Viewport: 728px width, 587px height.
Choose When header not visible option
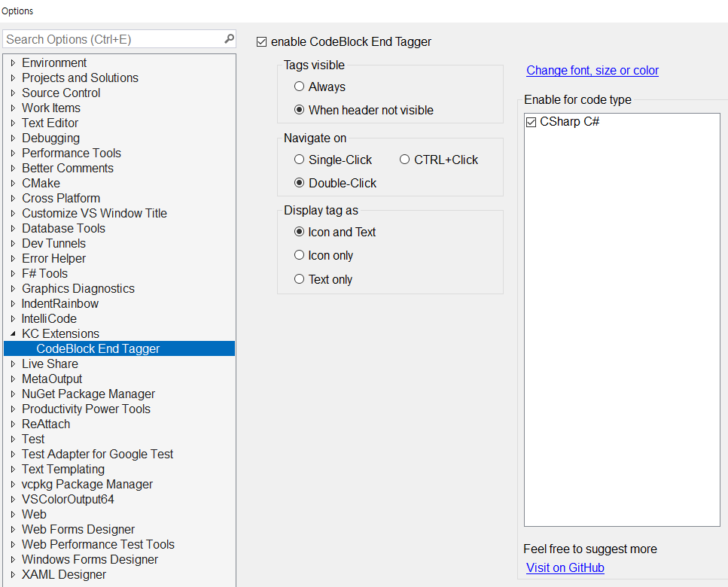click(x=300, y=110)
